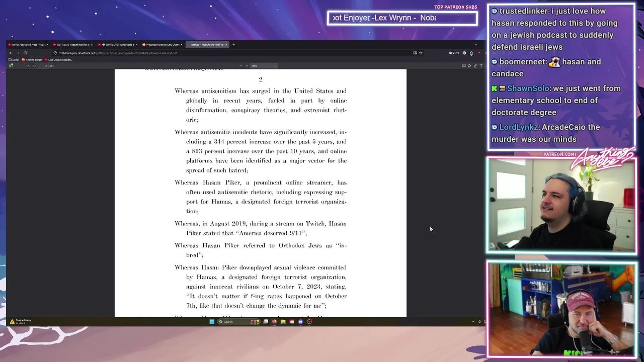Bookmark this page with the star icon
The image size is (644, 362).
(x=421, y=53)
